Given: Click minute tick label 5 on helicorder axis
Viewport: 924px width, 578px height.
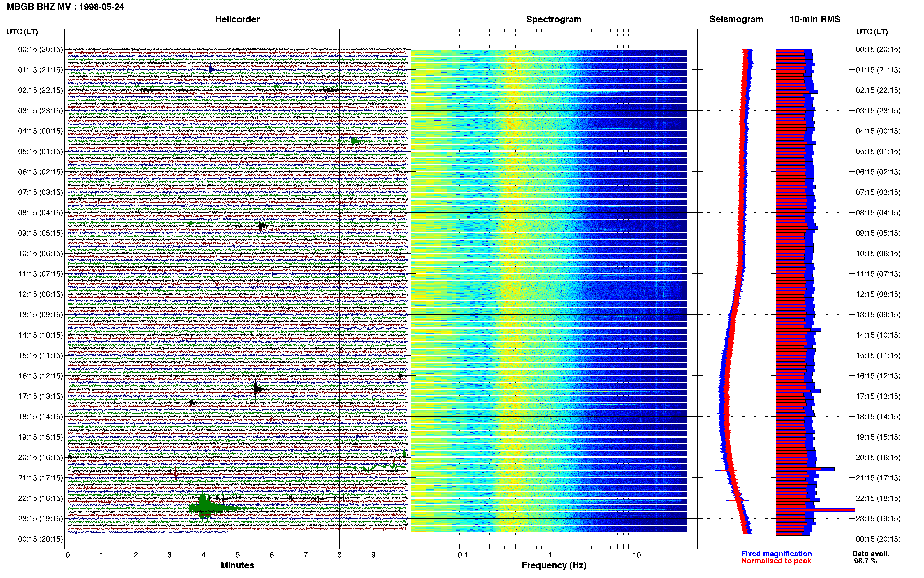Looking at the screenshot, I should [x=238, y=555].
